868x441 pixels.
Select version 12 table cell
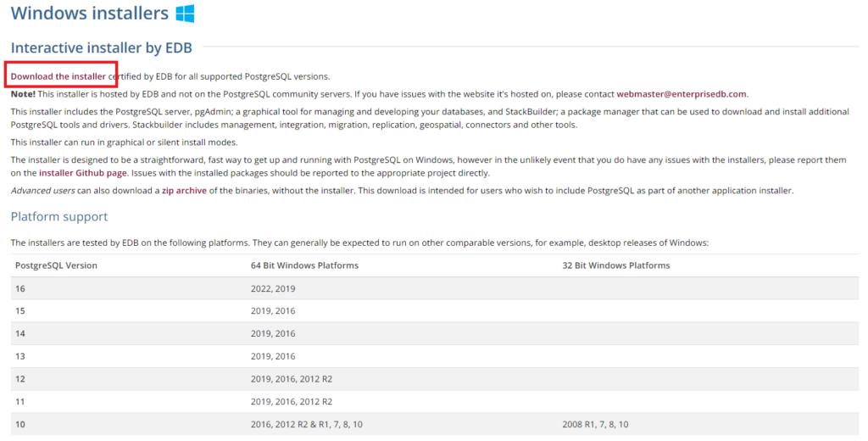(x=20, y=379)
